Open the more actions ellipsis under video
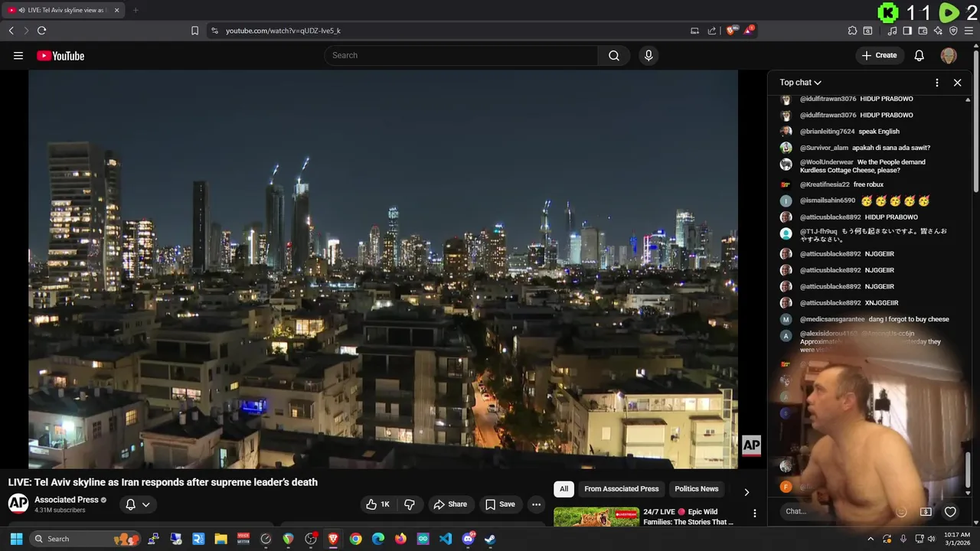This screenshot has height=551, width=980. [536, 504]
